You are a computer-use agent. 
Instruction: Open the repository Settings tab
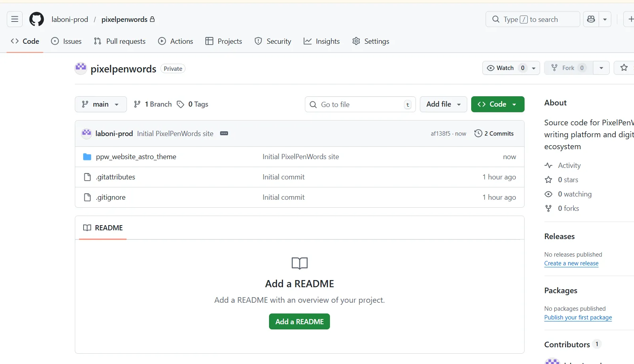pyautogui.click(x=371, y=41)
